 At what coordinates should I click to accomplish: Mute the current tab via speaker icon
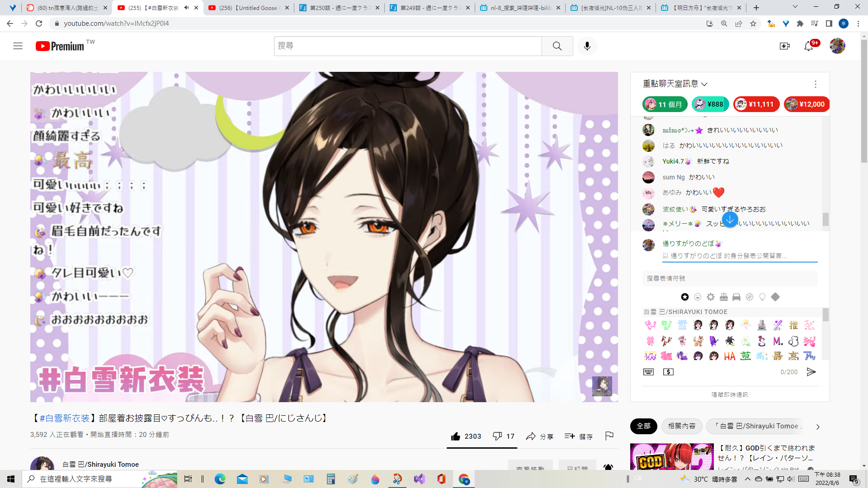click(x=186, y=8)
